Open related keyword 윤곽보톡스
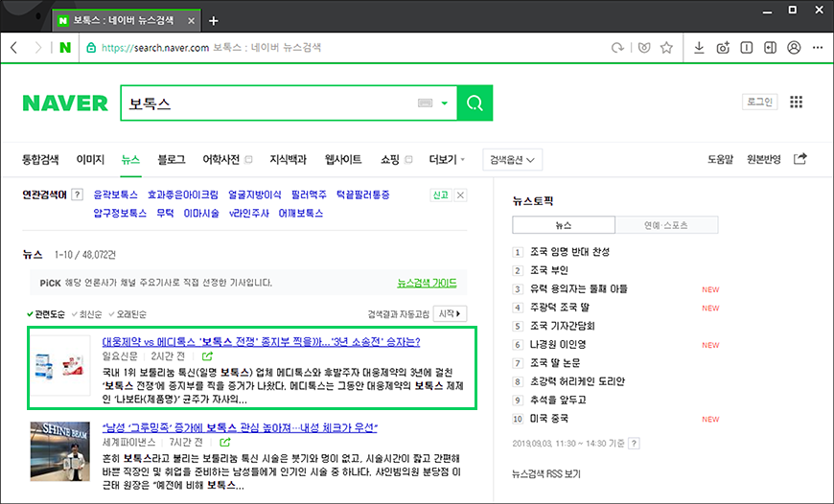 pos(115,195)
